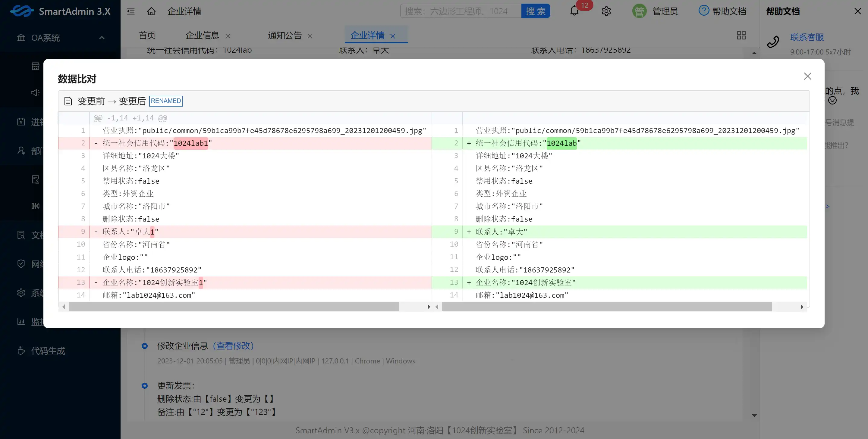Viewport: 868px width, 439px height.
Task: Switch to the 首页 tab
Action: pyautogui.click(x=147, y=35)
